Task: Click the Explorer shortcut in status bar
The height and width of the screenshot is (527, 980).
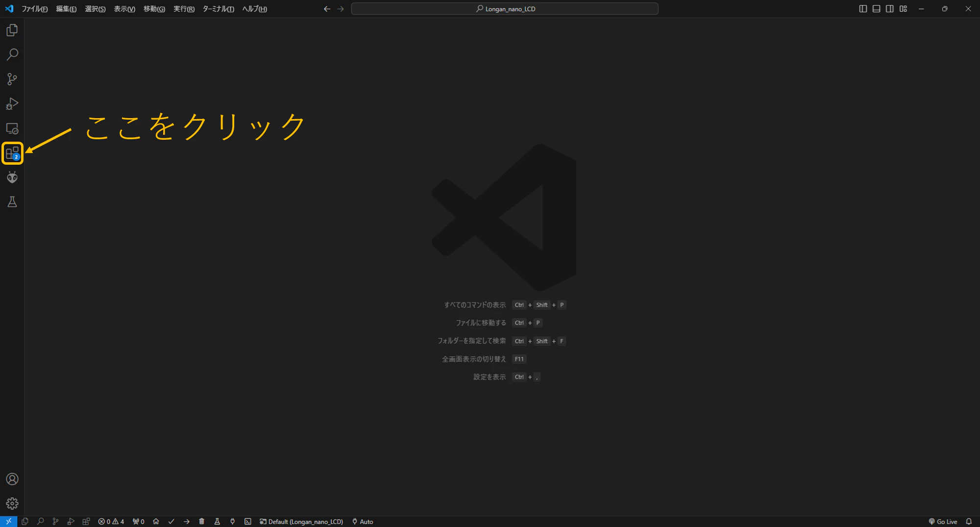Action: click(25, 522)
